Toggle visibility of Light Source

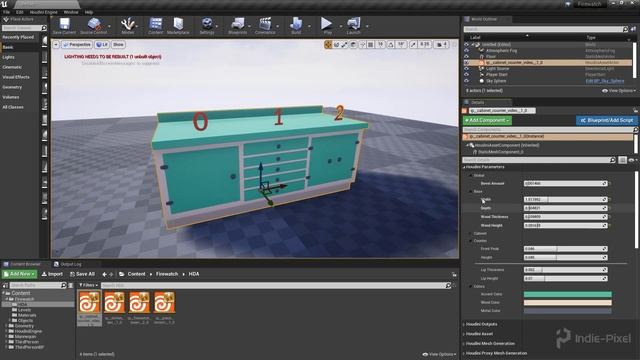[467, 69]
